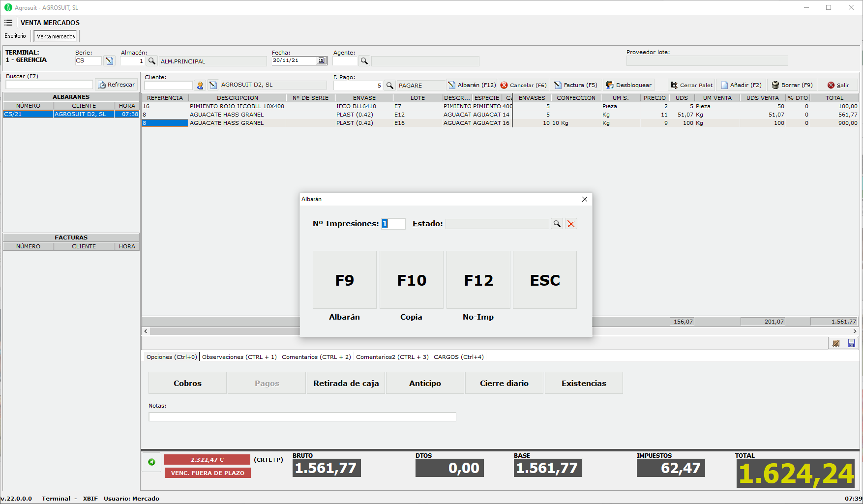The image size is (863, 504).
Task: Click the client person icon
Action: tap(200, 85)
